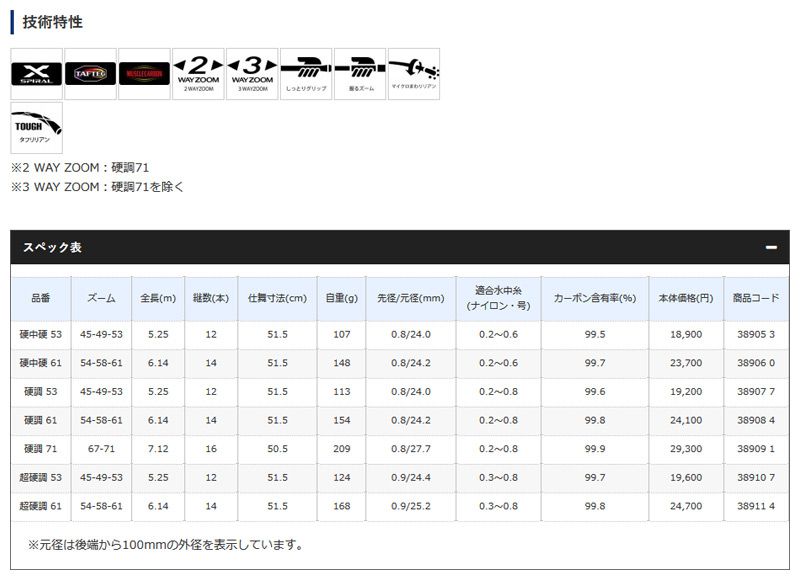Click the しっとりグリップ grip icon
Screen dimensions: 800x580
306,73
